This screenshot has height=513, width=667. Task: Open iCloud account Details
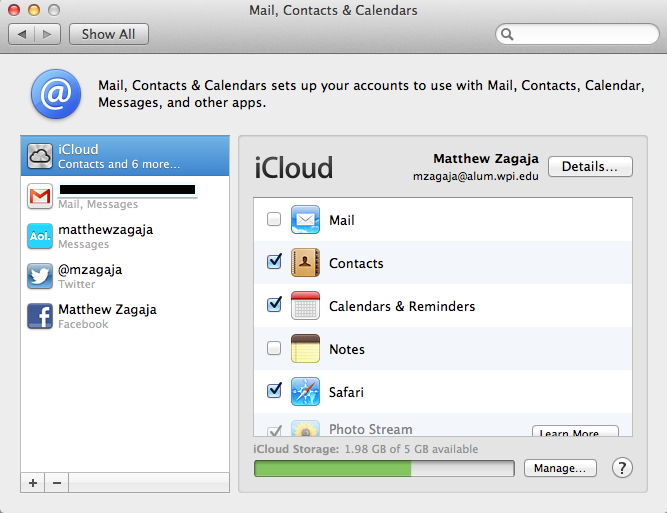click(590, 166)
